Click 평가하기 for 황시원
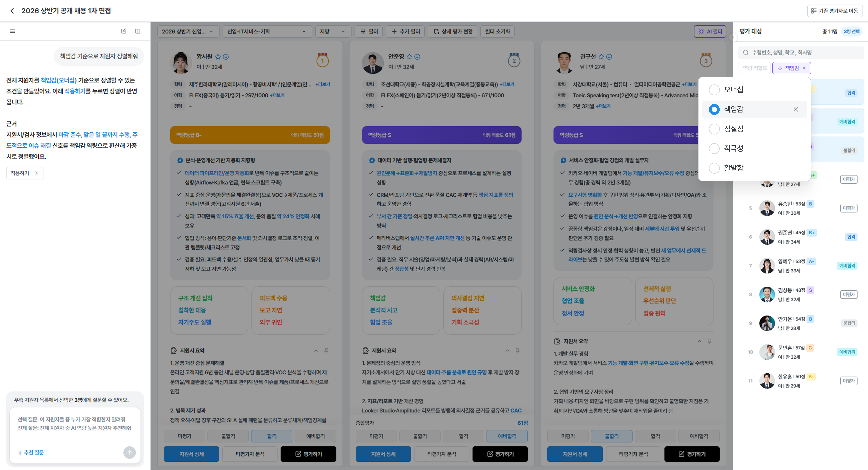This screenshot has height=470, width=868. coord(308,454)
